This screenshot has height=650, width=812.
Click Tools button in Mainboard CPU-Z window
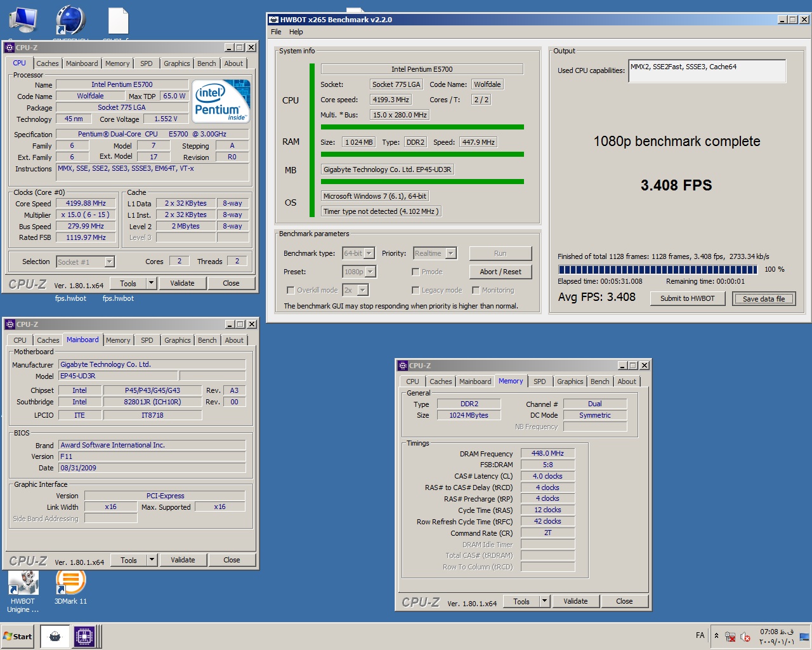[x=129, y=560]
